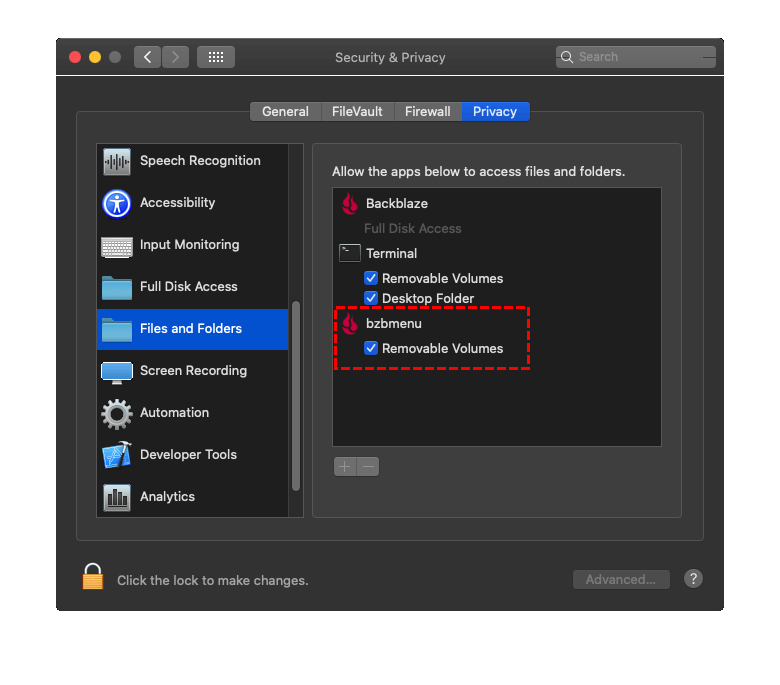Click the sidebar list scrollbar

296,395
